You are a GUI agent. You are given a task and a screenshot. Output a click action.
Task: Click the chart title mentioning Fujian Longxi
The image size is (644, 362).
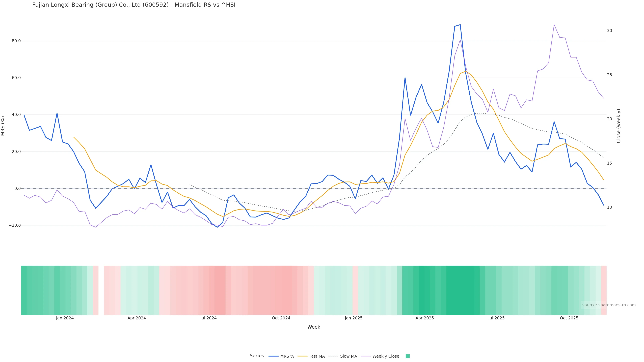coord(134,5)
